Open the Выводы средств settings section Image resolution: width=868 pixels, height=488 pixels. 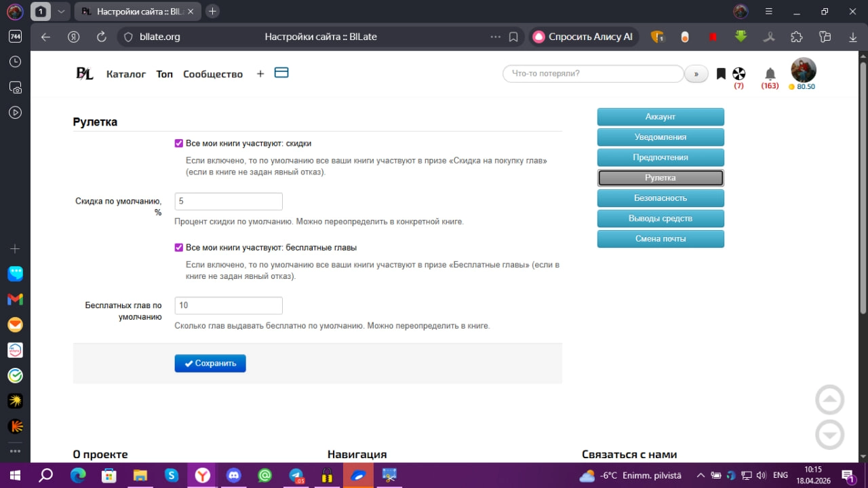tap(660, 219)
